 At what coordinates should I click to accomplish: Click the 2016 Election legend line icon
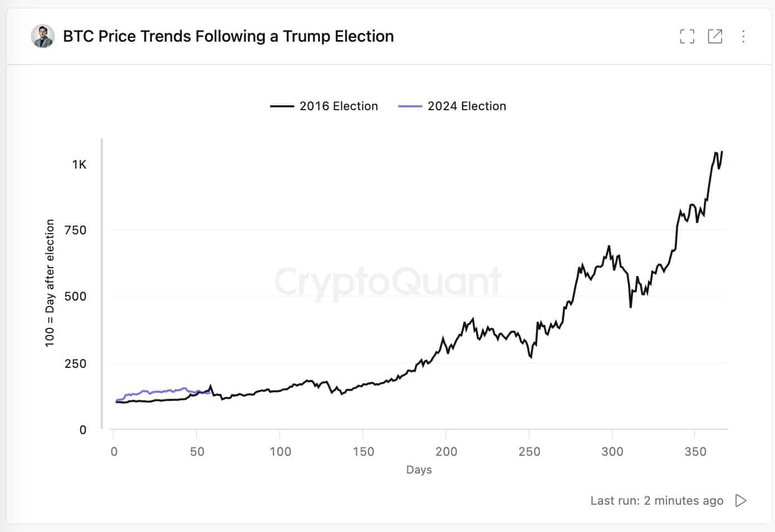coord(282,106)
